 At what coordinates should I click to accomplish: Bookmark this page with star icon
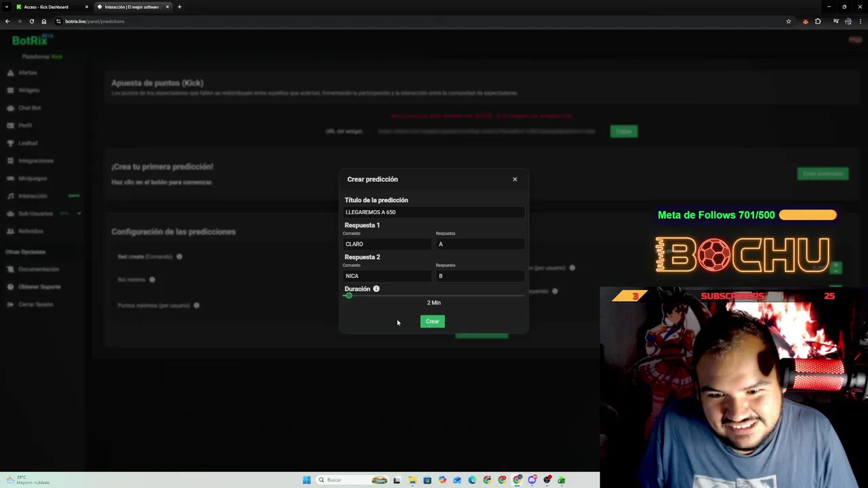click(x=789, y=21)
